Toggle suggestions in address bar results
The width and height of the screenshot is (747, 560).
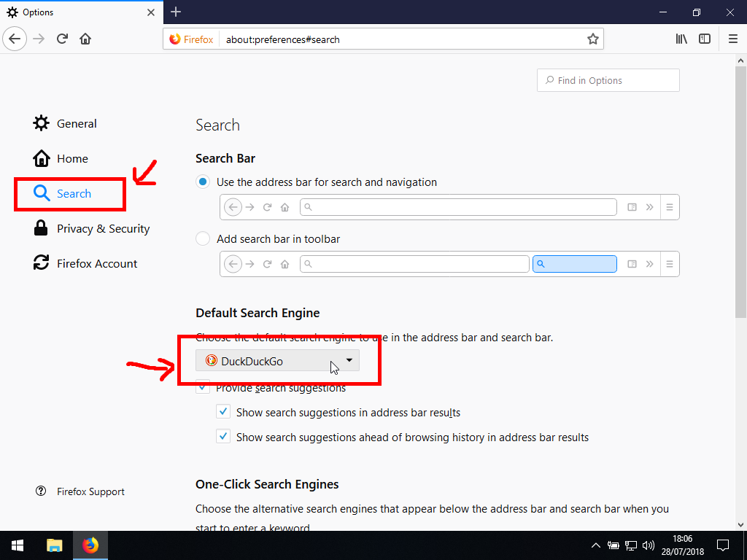(223, 411)
